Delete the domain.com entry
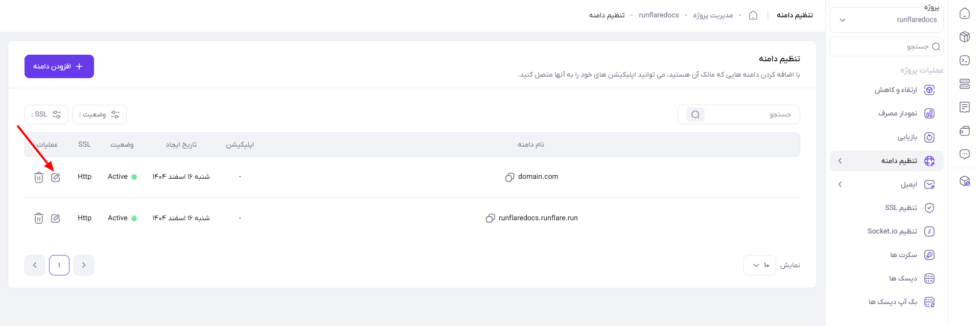 (39, 177)
